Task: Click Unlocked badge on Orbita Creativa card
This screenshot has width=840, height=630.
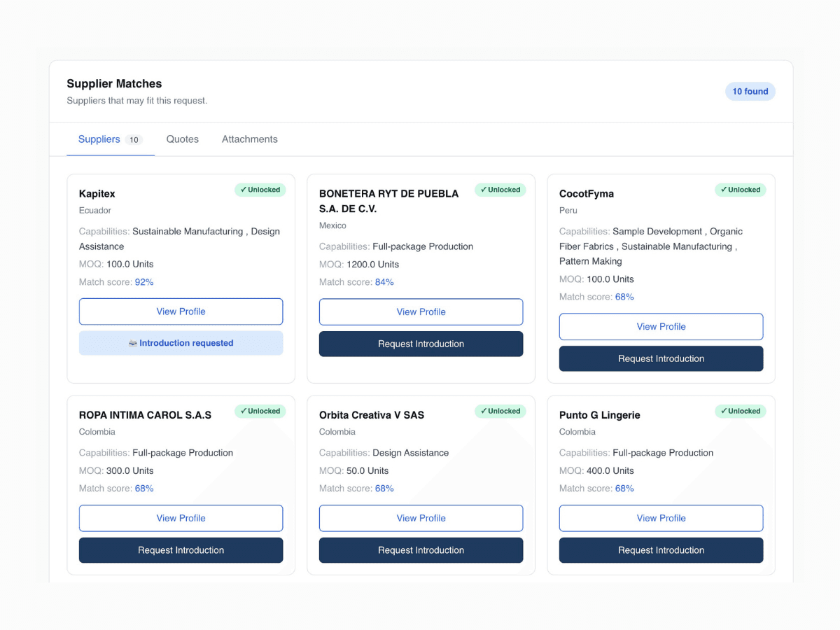Action: tap(500, 411)
